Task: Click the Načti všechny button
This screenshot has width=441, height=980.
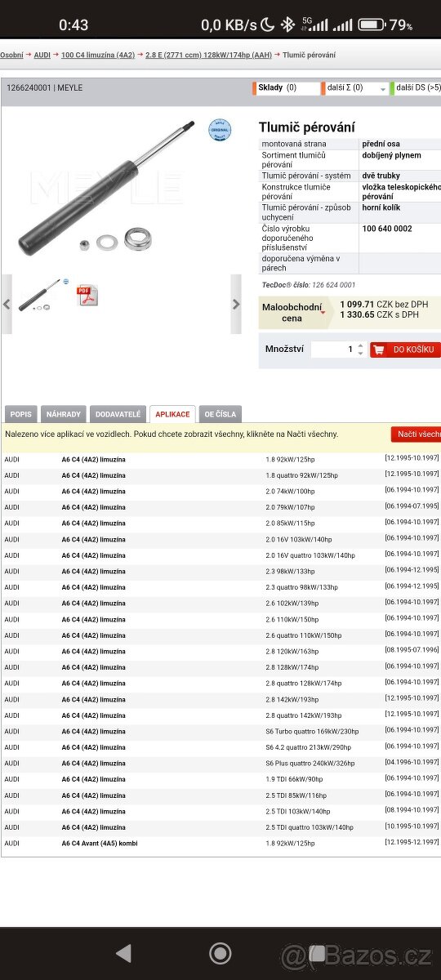Action: point(416,434)
